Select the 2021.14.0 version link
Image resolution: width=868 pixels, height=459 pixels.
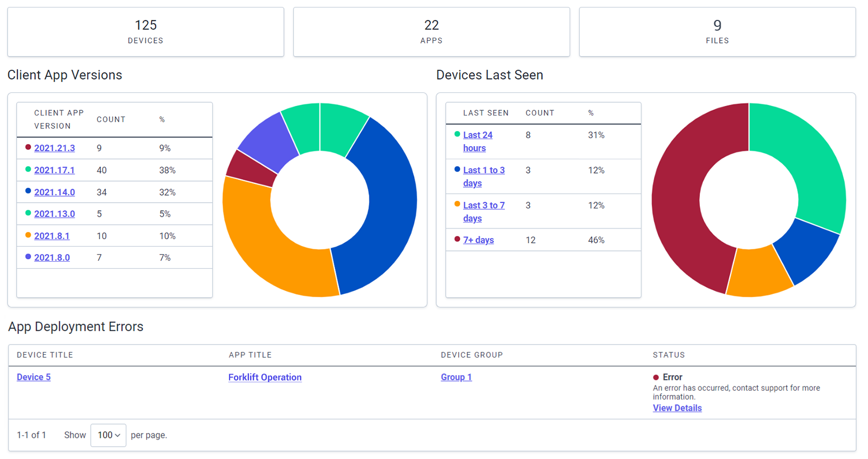pos(54,192)
